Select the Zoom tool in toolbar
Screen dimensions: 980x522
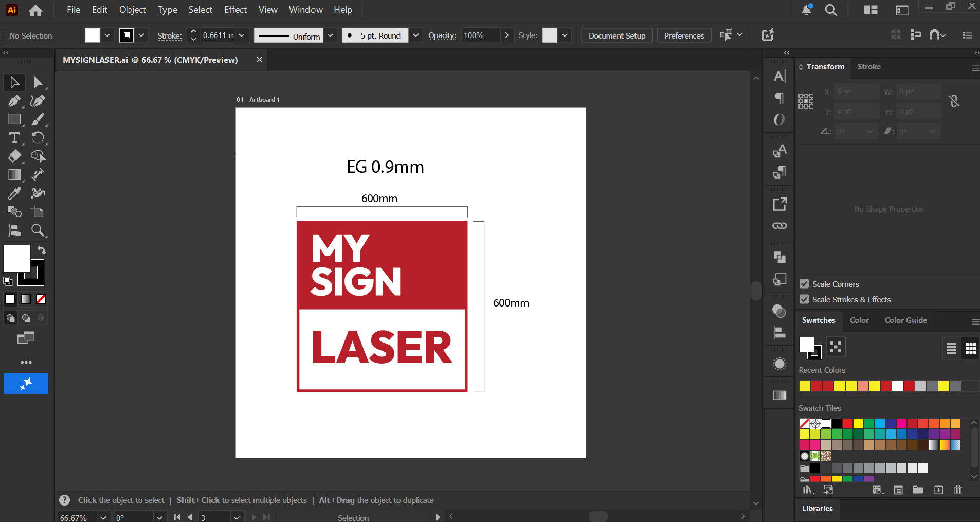pyautogui.click(x=38, y=230)
